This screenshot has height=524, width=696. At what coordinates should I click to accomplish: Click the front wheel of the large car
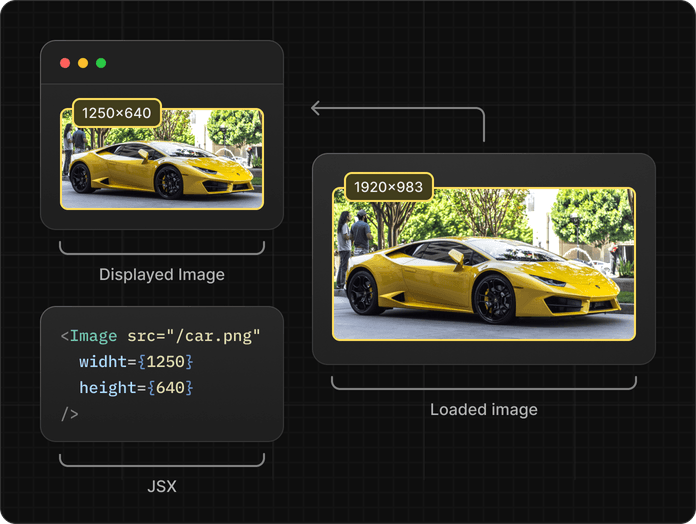[494, 299]
